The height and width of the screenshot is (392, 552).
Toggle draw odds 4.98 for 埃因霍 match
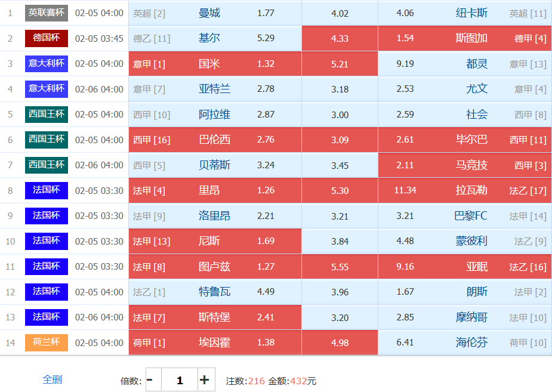pyautogui.click(x=340, y=342)
